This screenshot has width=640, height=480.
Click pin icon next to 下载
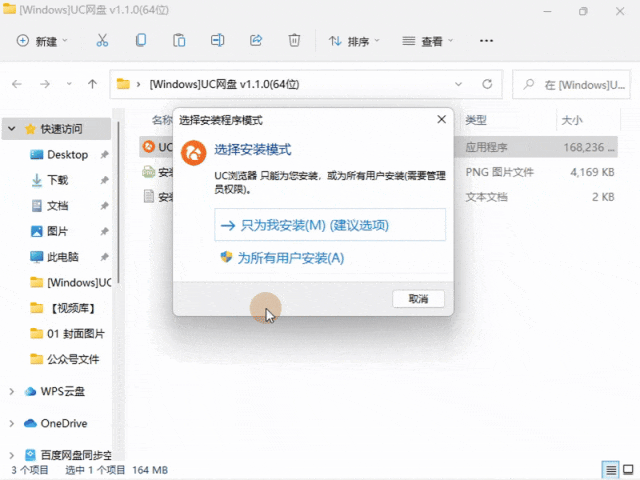click(104, 180)
